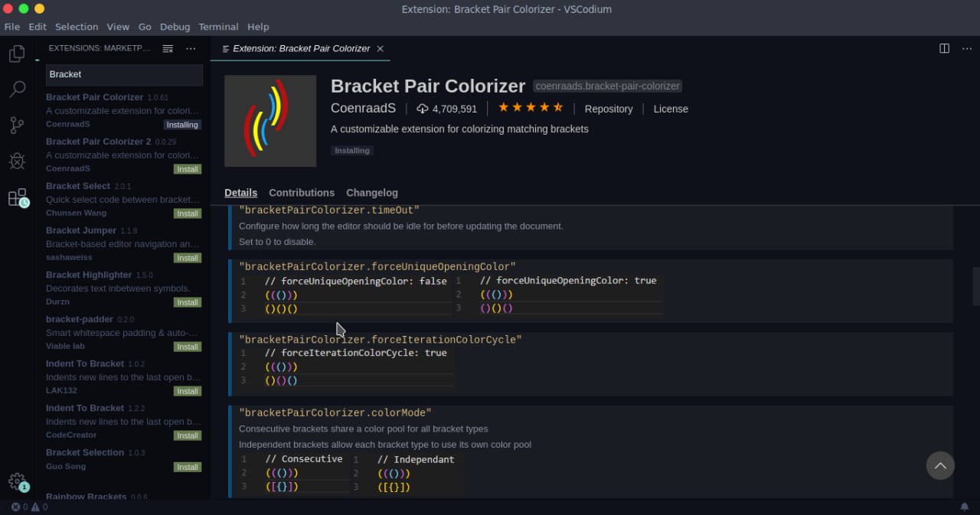Click the bracketPairColorizer.forceIterationColorCycle heading
This screenshot has width=980, height=515.
coord(381,339)
